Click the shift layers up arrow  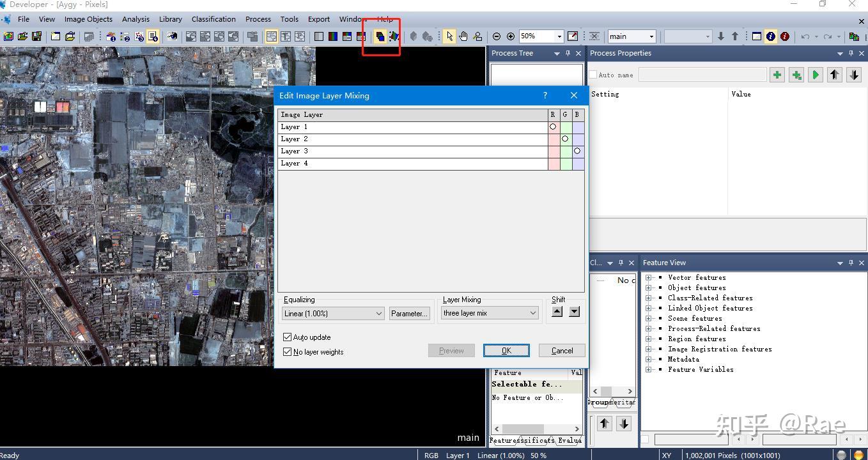click(557, 312)
